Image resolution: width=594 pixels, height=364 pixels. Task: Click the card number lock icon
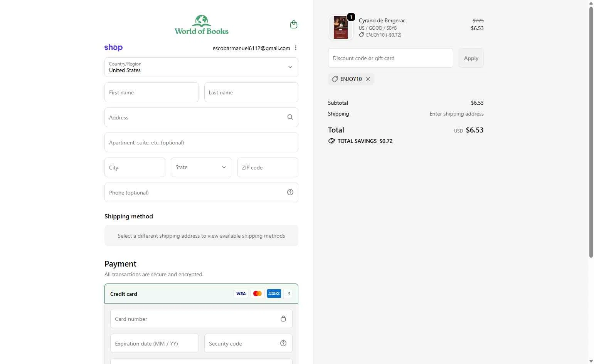click(x=283, y=319)
